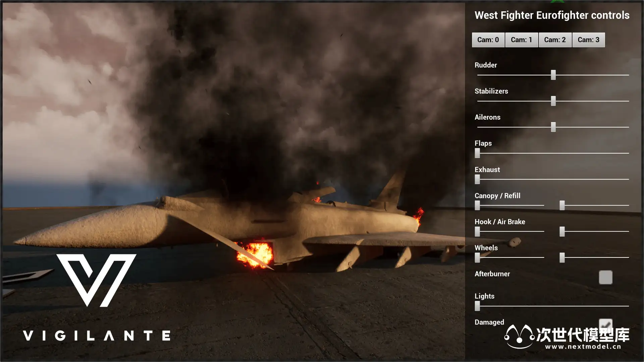The width and height of the screenshot is (644, 362).
Task: Click the Lights slider handle
Action: 477,306
